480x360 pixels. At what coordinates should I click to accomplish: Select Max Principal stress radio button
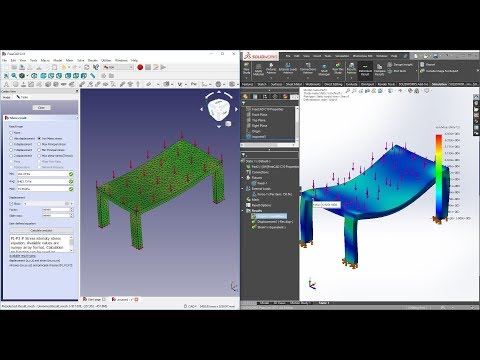pos(39,144)
